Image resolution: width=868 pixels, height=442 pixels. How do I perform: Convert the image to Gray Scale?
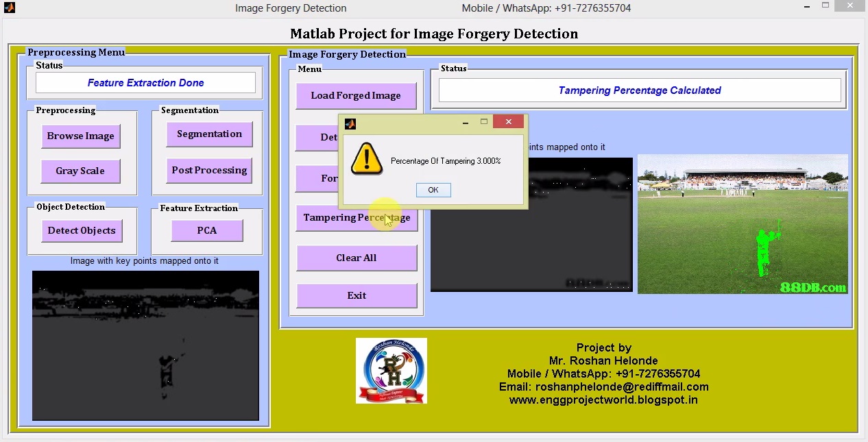click(x=80, y=171)
